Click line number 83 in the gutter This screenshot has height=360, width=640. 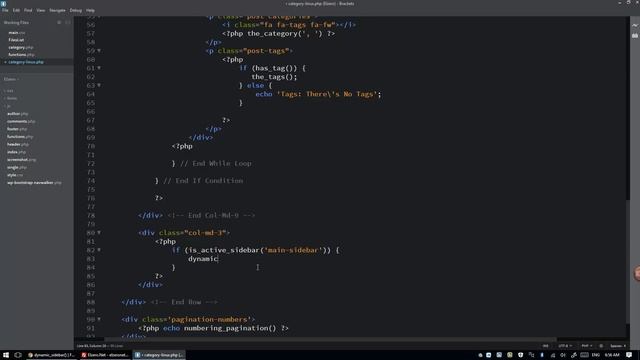[91, 259]
